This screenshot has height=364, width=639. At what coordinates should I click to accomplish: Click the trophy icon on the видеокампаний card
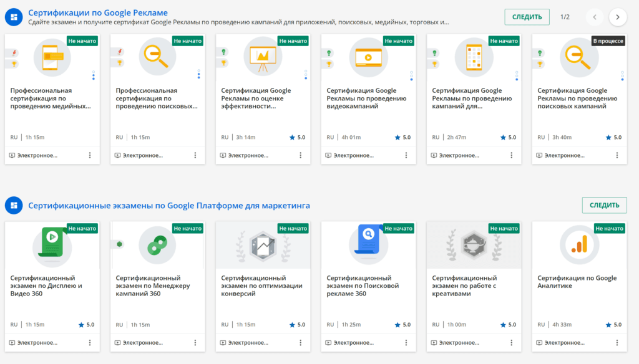point(329,64)
